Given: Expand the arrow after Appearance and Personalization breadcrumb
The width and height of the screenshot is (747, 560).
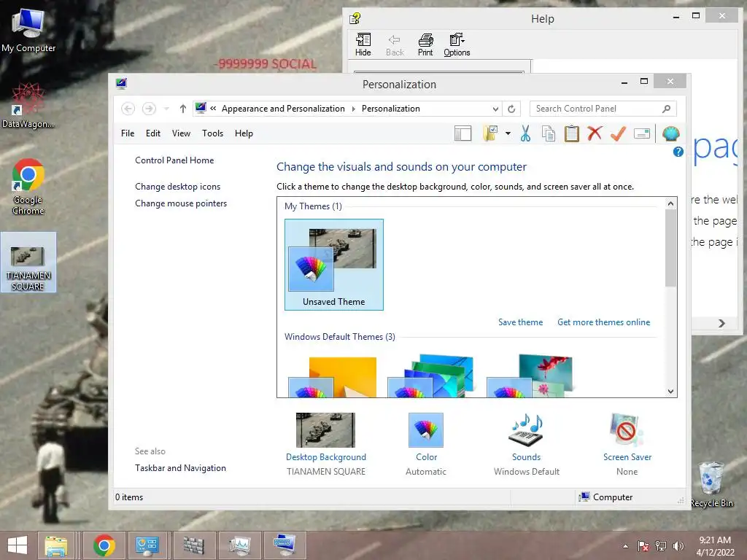Looking at the screenshot, I should pyautogui.click(x=354, y=109).
